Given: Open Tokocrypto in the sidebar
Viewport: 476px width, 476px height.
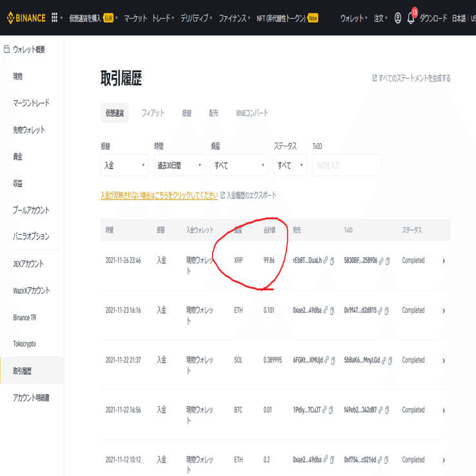Looking at the screenshot, I should pos(25,344).
